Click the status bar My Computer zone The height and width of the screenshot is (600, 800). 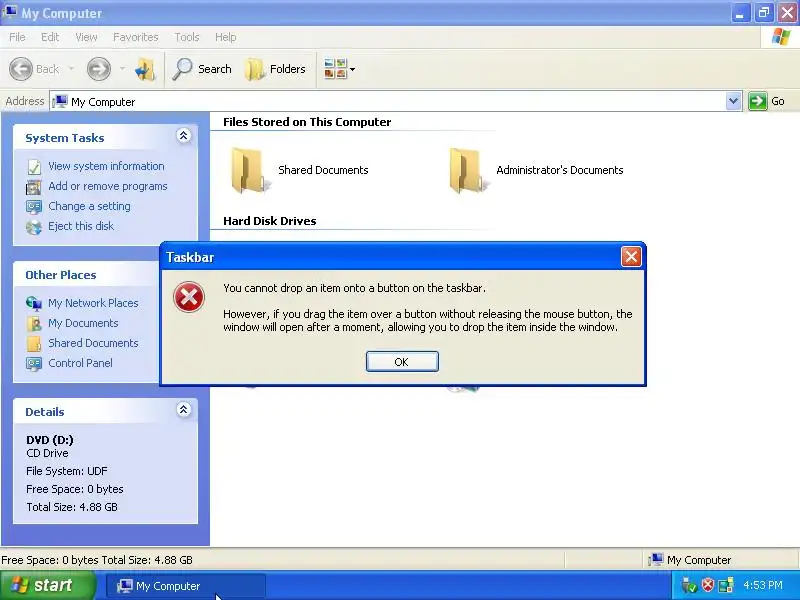(x=720, y=560)
